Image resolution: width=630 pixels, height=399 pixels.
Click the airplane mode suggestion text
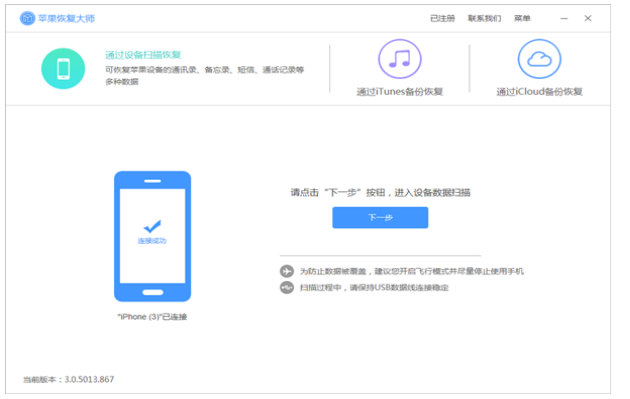(x=412, y=272)
